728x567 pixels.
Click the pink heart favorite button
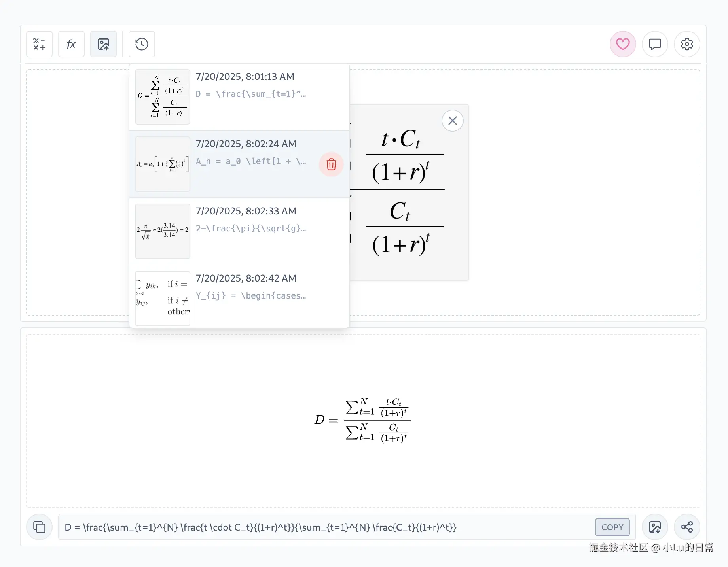[x=622, y=44]
